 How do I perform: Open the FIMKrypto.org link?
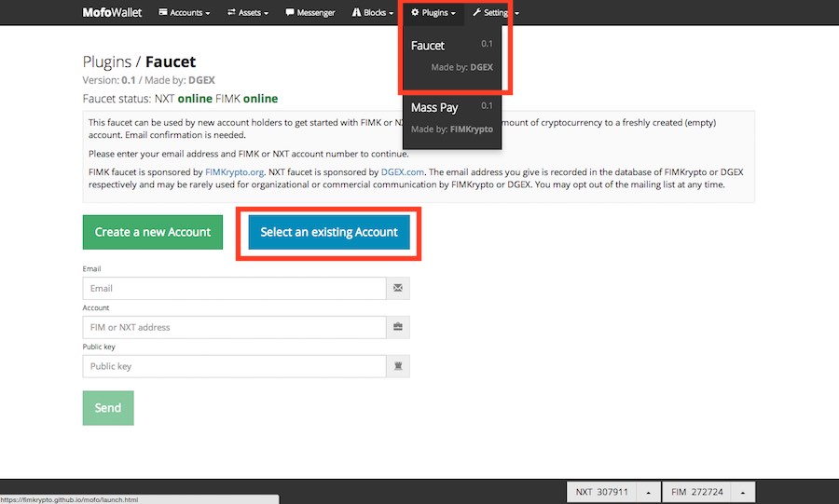pos(234,172)
